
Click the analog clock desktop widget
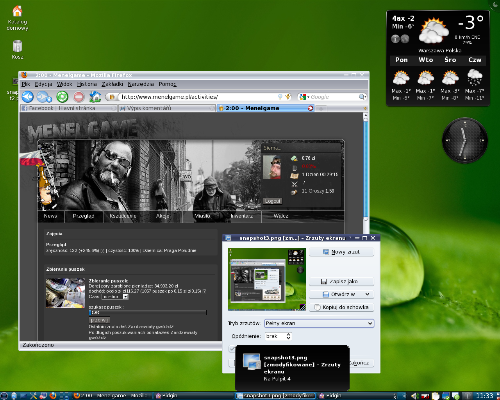tap(465, 140)
